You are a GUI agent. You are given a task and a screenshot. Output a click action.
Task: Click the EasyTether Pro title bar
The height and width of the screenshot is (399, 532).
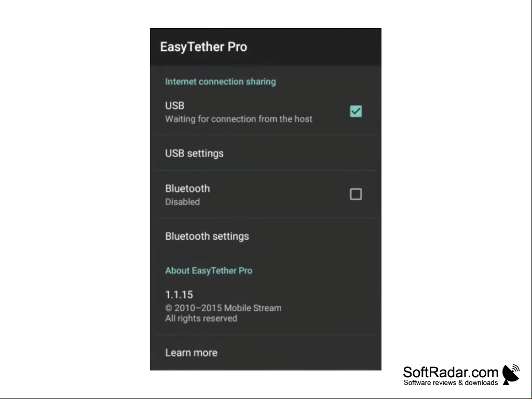266,47
